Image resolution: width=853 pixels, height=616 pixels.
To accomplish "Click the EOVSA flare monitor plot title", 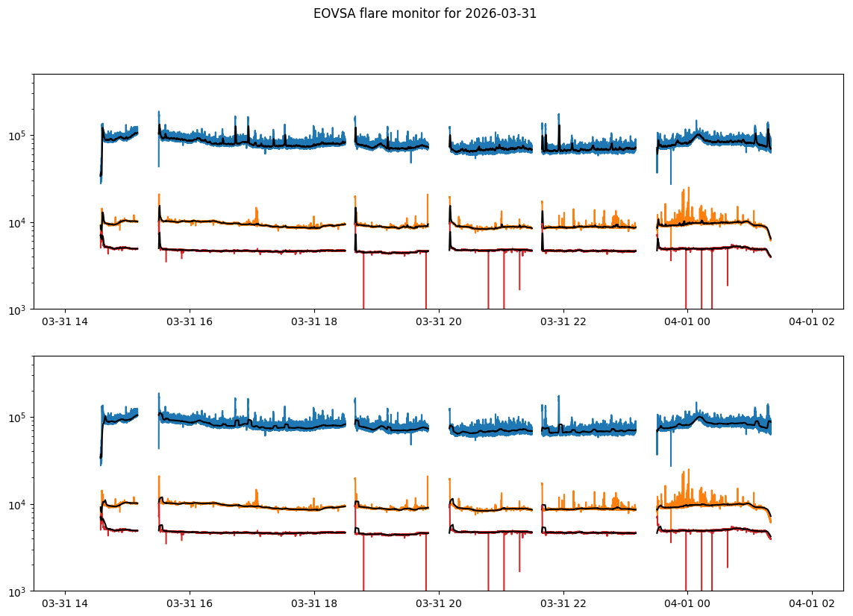I will 425,13.
